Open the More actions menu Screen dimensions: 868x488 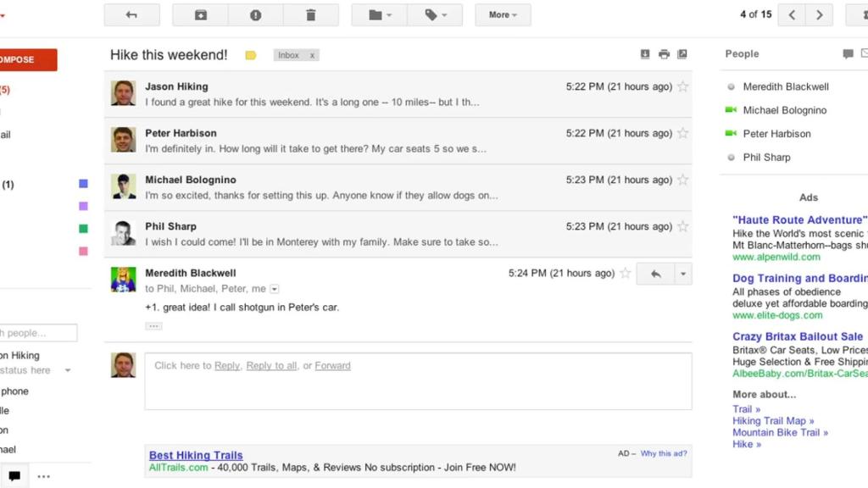point(503,14)
